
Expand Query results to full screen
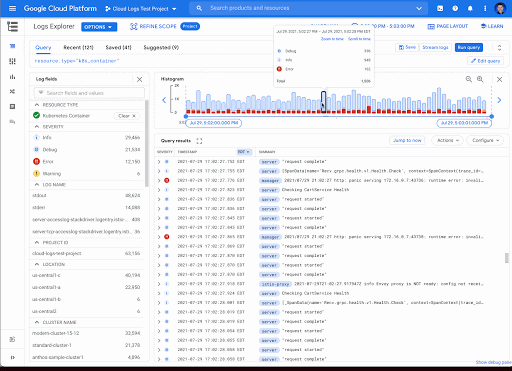[199, 141]
